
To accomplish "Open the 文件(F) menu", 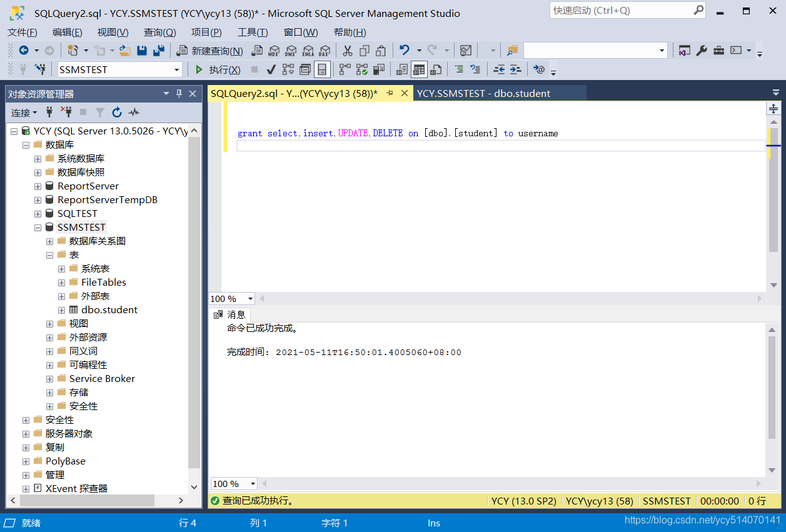I will point(23,33).
